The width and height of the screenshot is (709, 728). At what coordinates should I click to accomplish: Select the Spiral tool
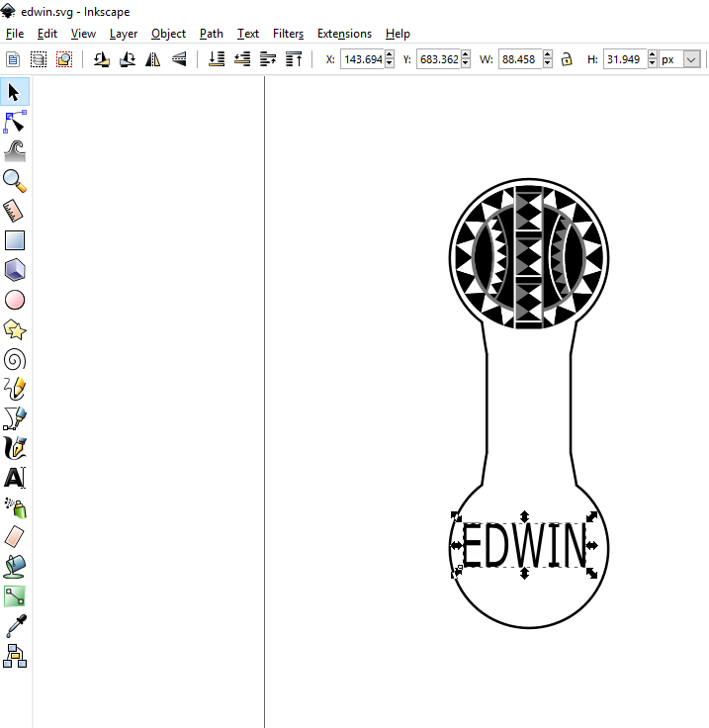click(15, 359)
